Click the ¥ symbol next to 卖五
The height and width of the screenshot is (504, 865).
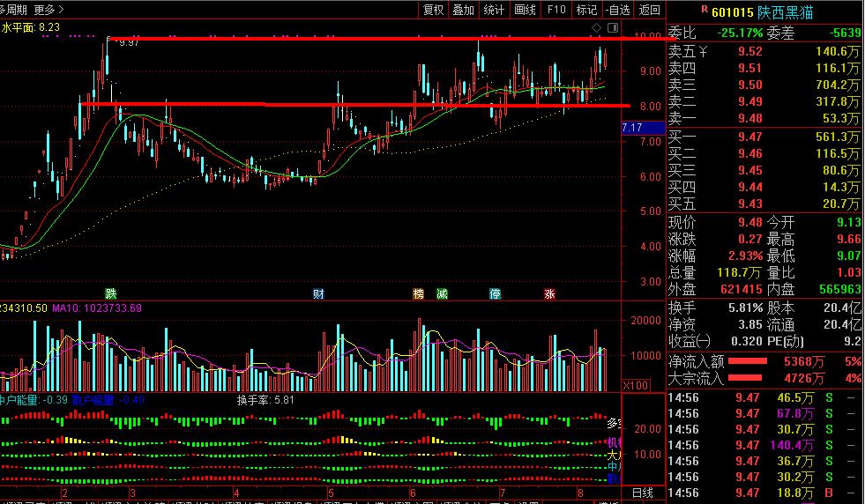coord(703,52)
